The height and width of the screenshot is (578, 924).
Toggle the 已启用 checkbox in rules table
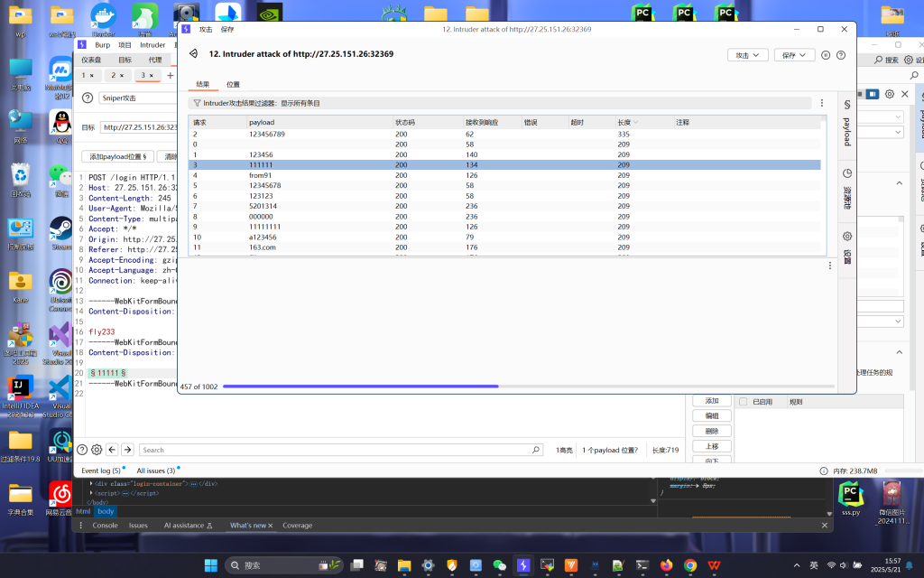[744, 402]
